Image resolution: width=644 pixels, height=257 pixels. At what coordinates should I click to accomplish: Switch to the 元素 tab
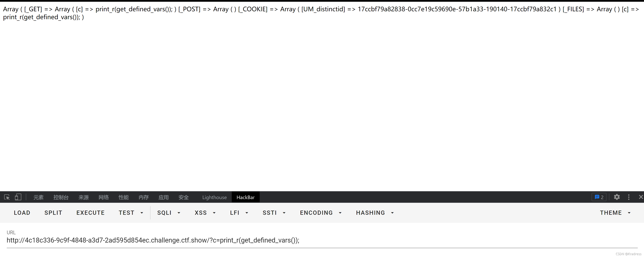coord(39,197)
